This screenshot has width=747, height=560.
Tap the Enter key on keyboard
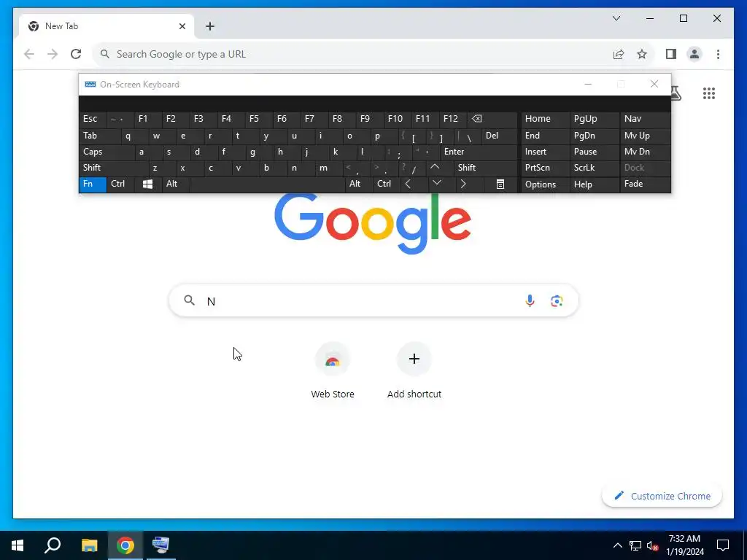(479, 152)
